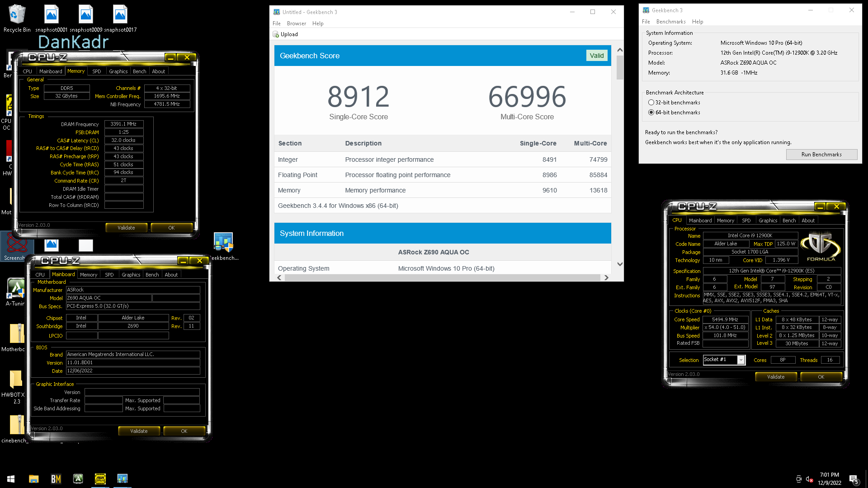
Task: Select 32-bit benchmarks radio option
Action: pyautogui.click(x=651, y=103)
